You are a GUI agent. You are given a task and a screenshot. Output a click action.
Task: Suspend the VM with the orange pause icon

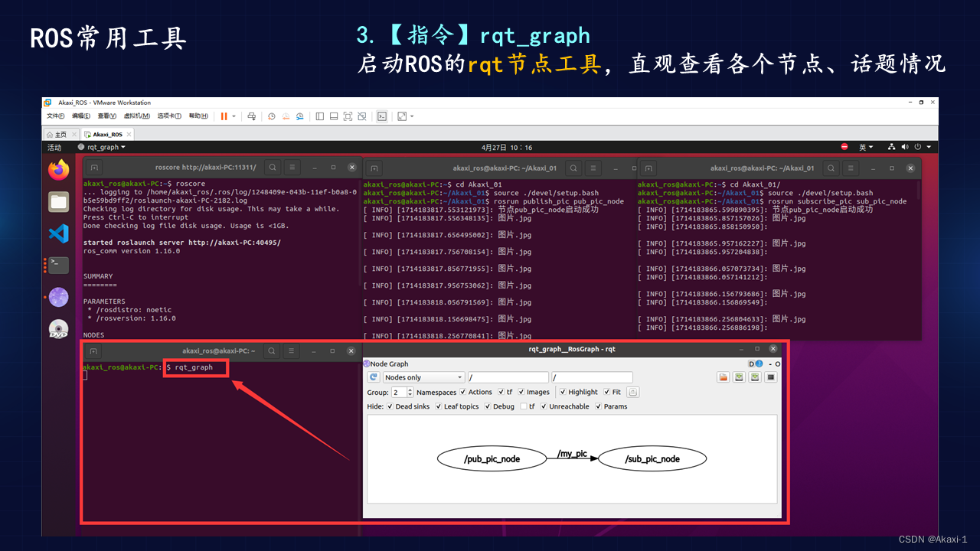[224, 116]
